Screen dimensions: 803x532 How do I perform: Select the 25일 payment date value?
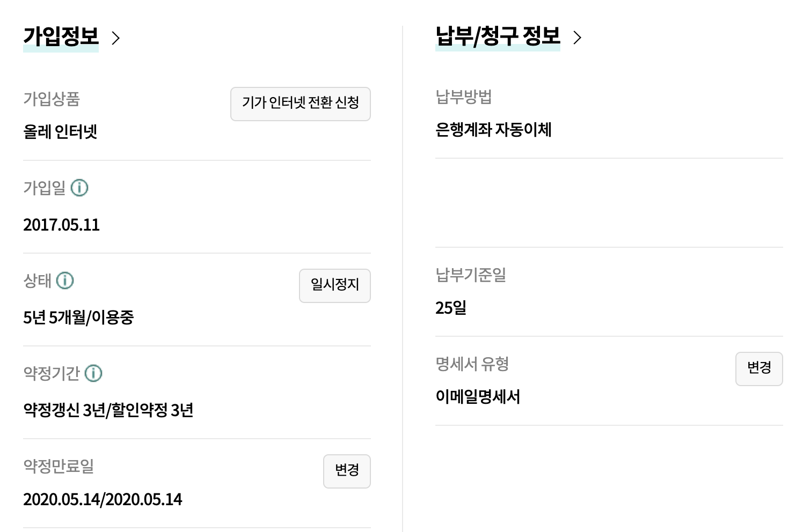click(451, 308)
